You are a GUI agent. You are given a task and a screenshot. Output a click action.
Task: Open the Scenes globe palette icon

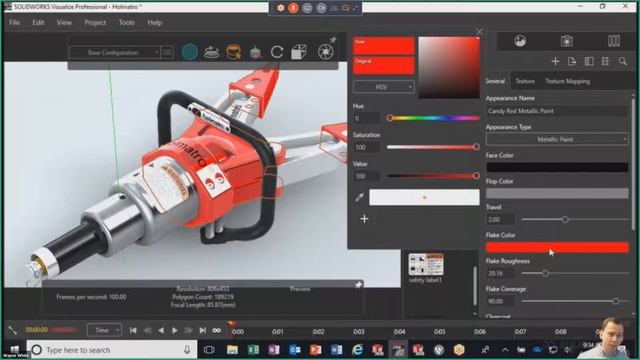520,41
